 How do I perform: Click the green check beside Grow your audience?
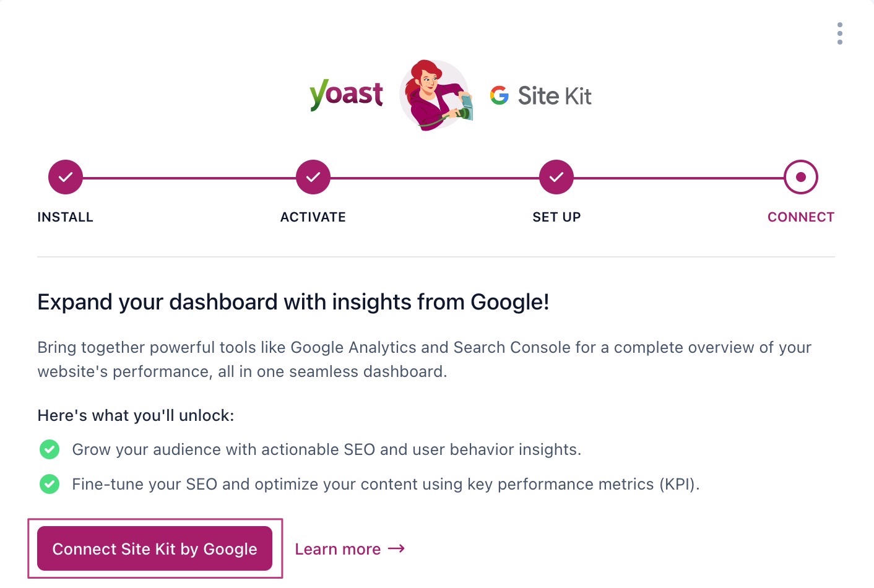[x=50, y=449]
